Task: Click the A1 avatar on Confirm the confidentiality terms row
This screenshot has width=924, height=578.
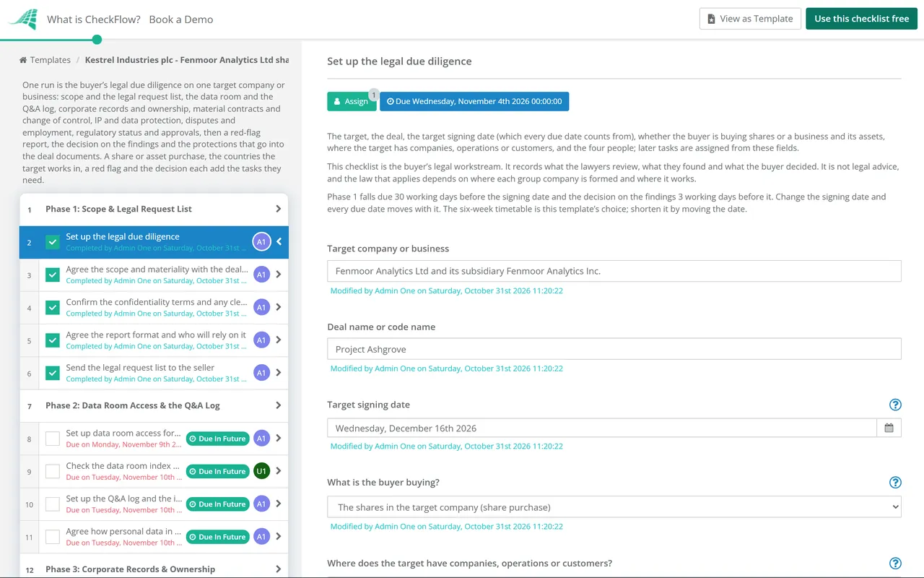Action: 261,307
